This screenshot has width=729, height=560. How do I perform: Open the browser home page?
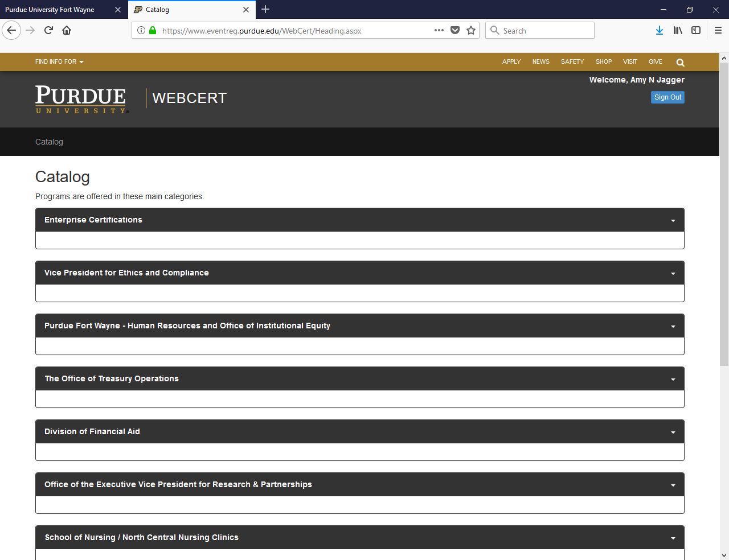[x=67, y=30]
